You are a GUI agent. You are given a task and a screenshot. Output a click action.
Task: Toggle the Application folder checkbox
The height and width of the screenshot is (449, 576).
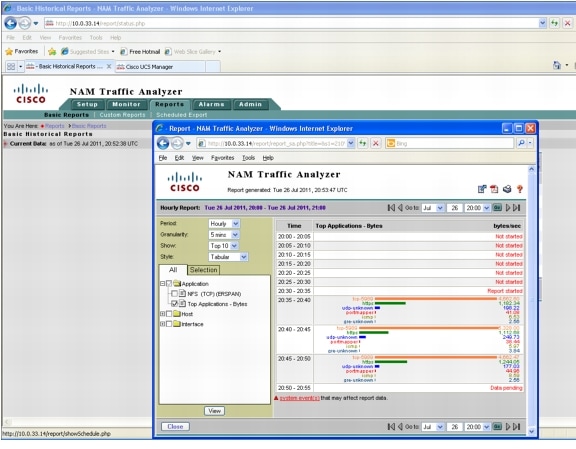coord(169,283)
